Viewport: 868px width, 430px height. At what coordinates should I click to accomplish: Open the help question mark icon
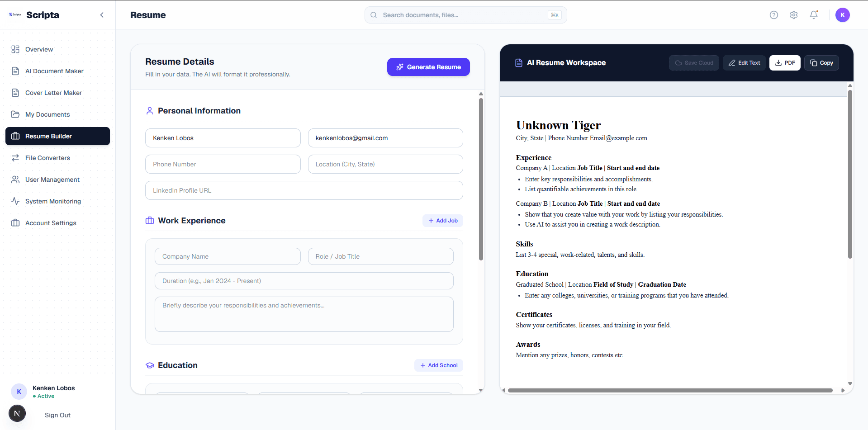(774, 15)
